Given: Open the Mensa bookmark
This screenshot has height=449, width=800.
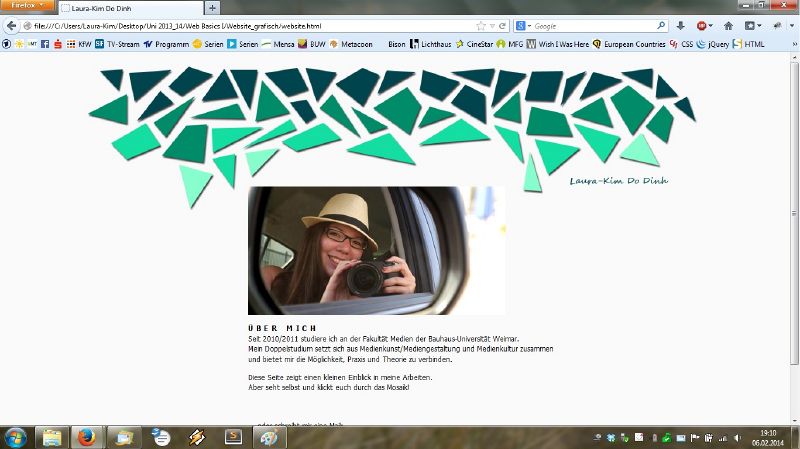Looking at the screenshot, I should (278, 44).
